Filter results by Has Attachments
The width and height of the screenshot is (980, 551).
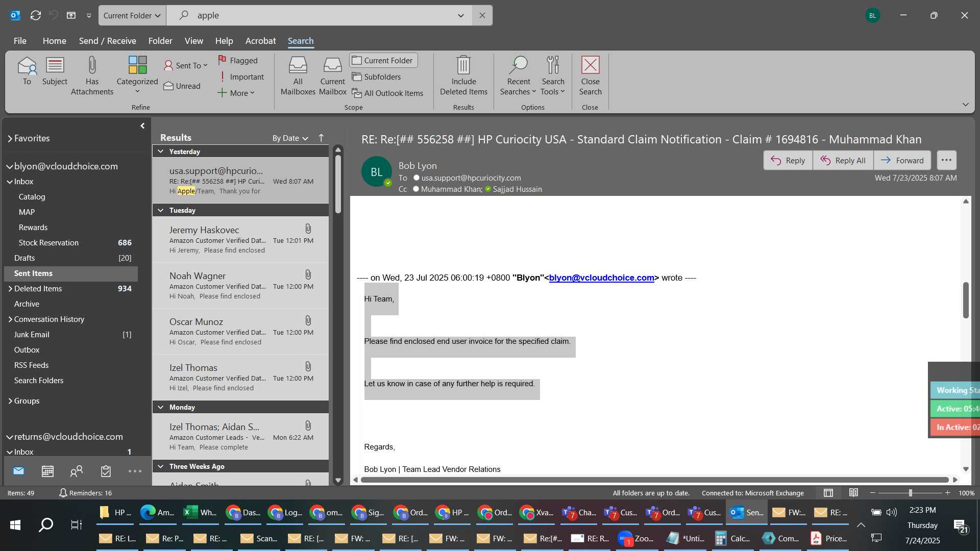click(x=92, y=76)
